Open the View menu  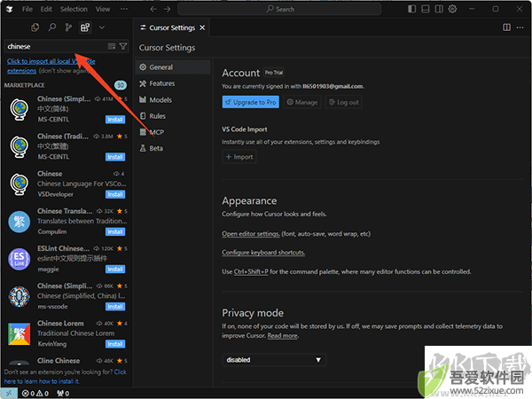pyautogui.click(x=103, y=9)
